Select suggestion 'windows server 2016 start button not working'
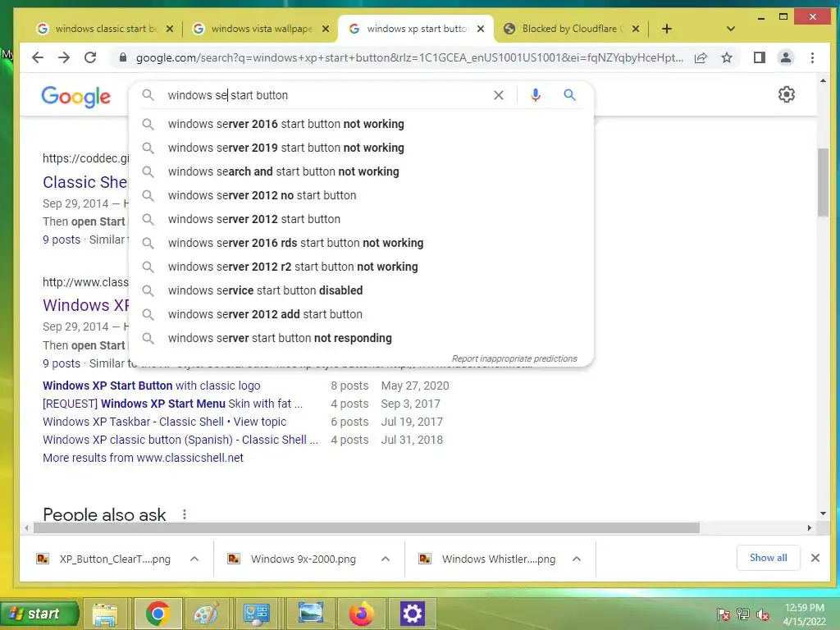Image resolution: width=840 pixels, height=630 pixels. [362, 124]
